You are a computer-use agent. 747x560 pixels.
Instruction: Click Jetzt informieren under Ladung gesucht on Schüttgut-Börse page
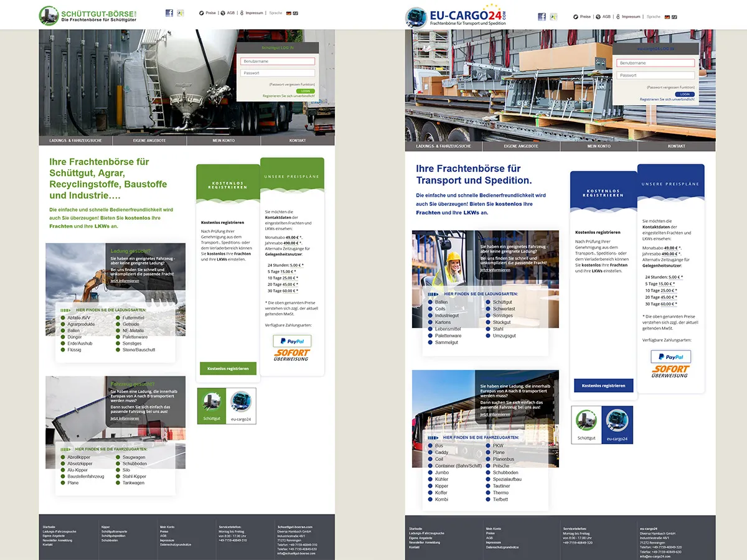point(125,281)
